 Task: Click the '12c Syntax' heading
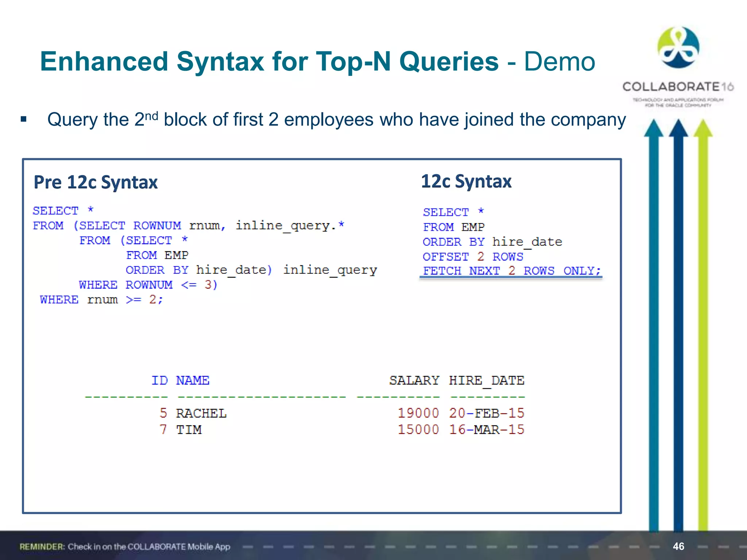466,181
